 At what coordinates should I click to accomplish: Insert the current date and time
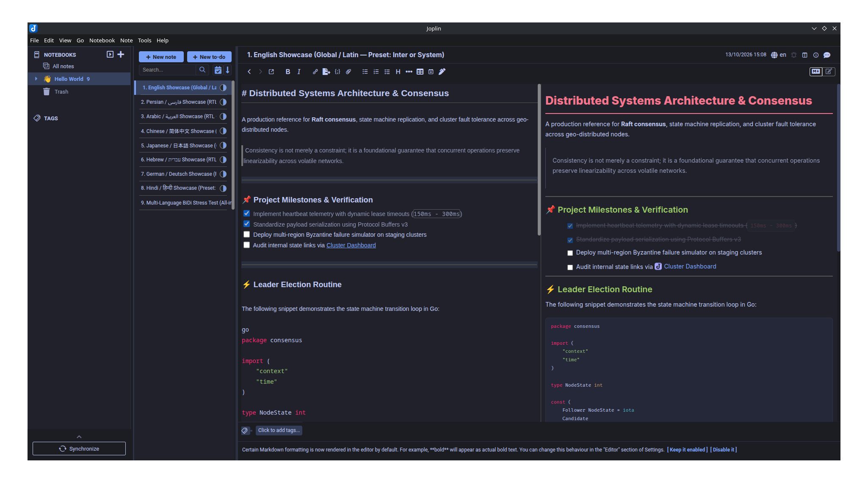[x=431, y=72]
